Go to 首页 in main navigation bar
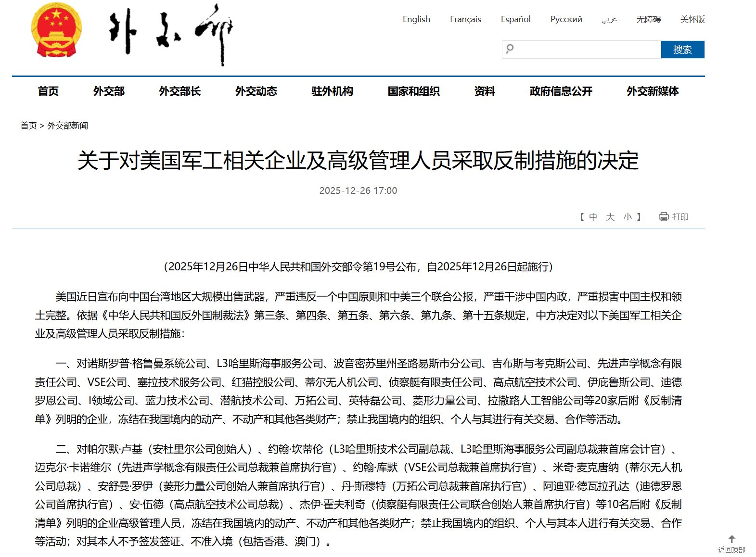Screen dimensions: 756x557 [48, 91]
